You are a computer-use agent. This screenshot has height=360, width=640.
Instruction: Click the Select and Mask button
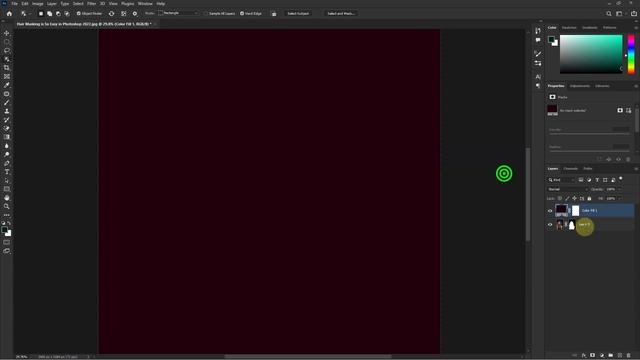340,13
